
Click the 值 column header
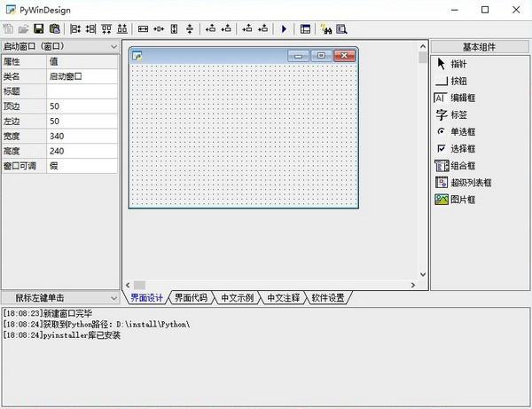[82, 61]
